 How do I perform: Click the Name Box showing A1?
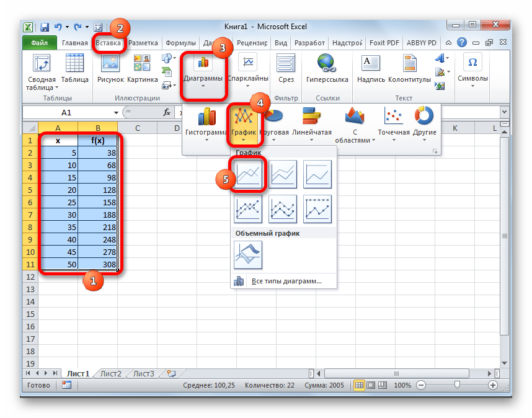[x=66, y=113]
